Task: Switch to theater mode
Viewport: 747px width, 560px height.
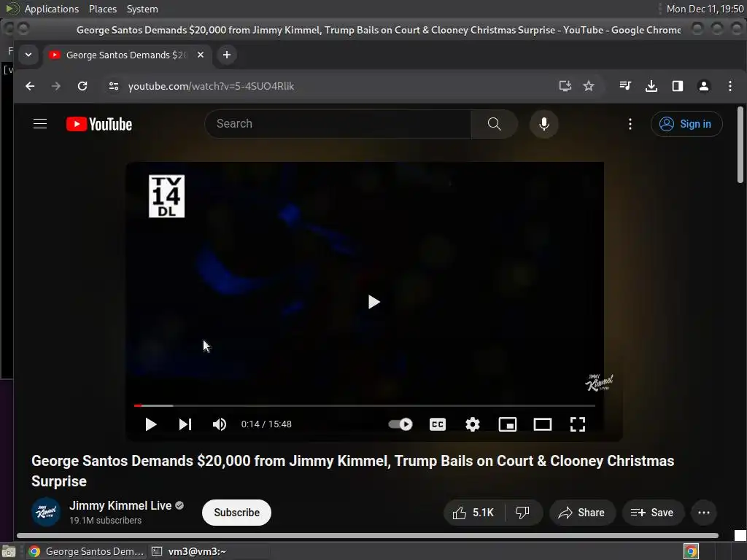Action: click(x=542, y=424)
